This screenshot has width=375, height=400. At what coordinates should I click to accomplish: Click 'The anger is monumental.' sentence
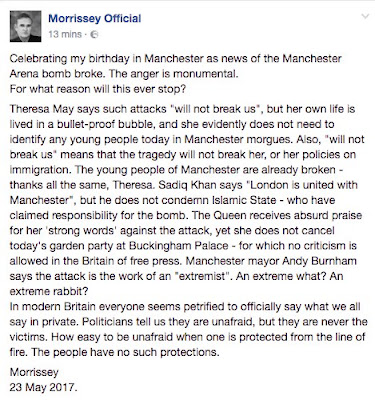(174, 74)
